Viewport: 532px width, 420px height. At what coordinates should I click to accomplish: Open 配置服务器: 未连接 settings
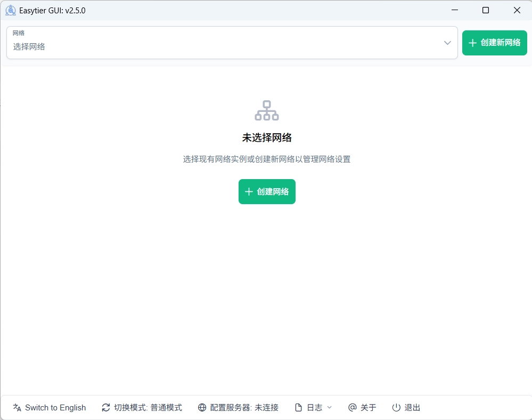(244, 408)
